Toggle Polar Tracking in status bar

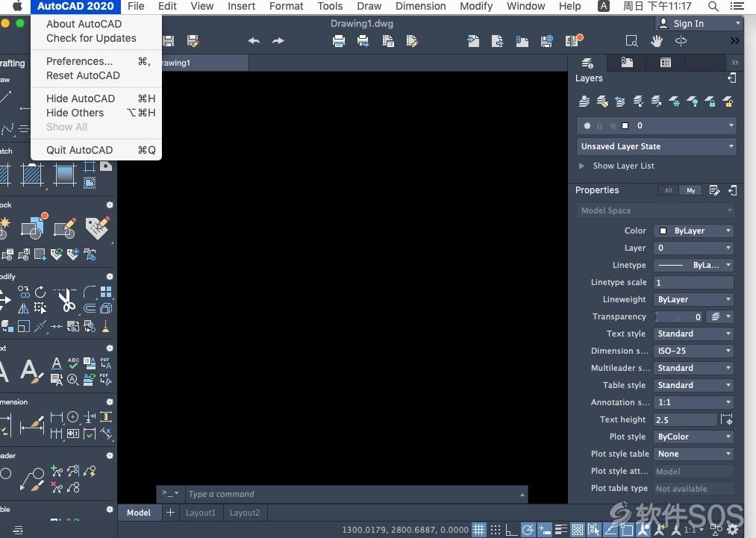(x=528, y=530)
